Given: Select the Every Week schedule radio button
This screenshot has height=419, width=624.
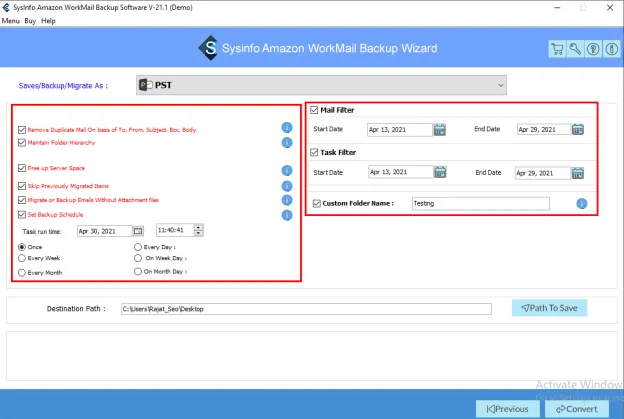Looking at the screenshot, I should [x=22, y=257].
